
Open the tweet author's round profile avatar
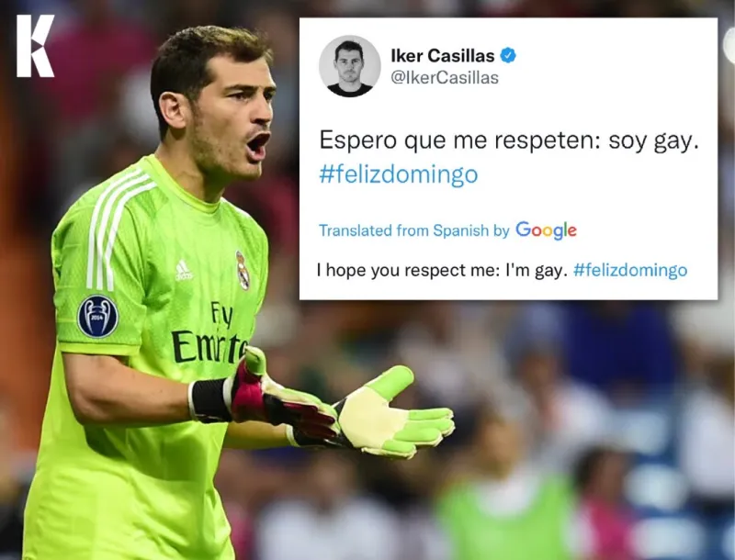pos(350,66)
